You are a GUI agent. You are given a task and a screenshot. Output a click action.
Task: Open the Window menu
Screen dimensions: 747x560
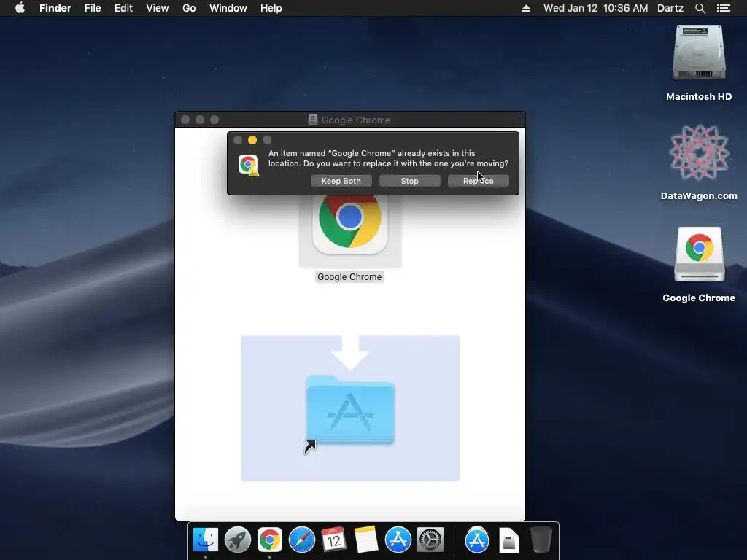click(228, 8)
